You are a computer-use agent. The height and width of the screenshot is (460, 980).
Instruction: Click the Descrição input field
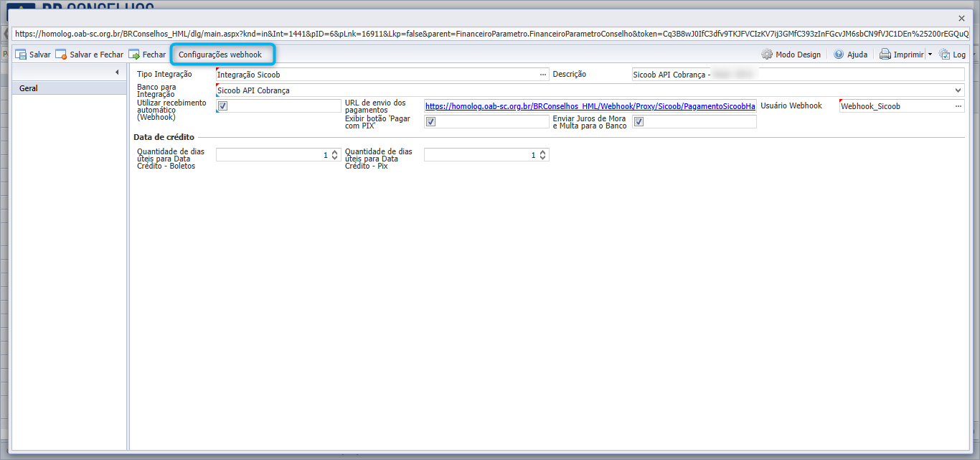798,75
